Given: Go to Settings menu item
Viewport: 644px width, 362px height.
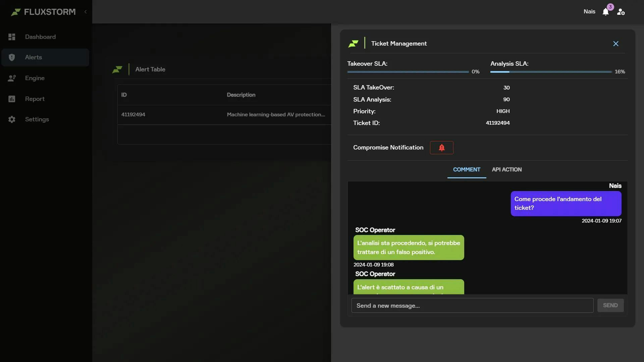Looking at the screenshot, I should click(x=45, y=119).
